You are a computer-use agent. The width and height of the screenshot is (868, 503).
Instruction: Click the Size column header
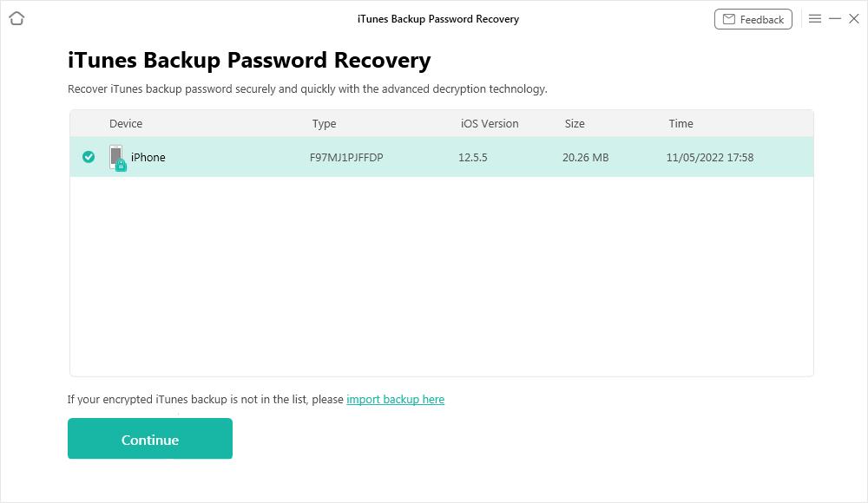click(x=575, y=124)
